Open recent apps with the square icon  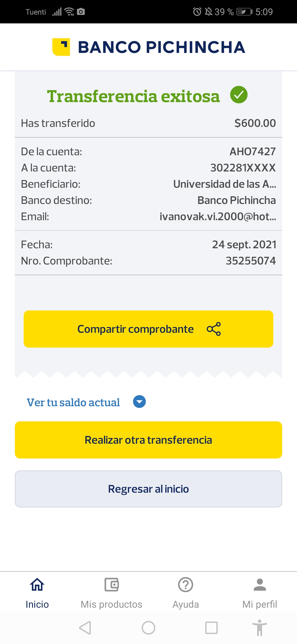211,628
